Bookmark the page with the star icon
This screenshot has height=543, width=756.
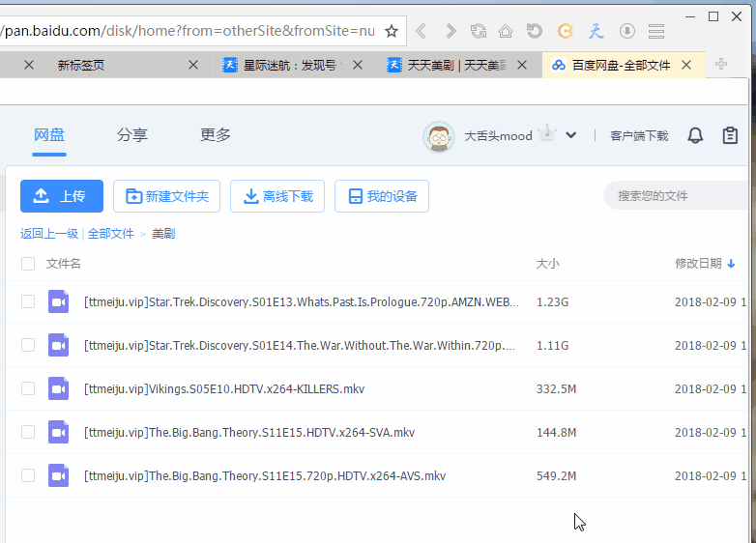[x=392, y=31]
